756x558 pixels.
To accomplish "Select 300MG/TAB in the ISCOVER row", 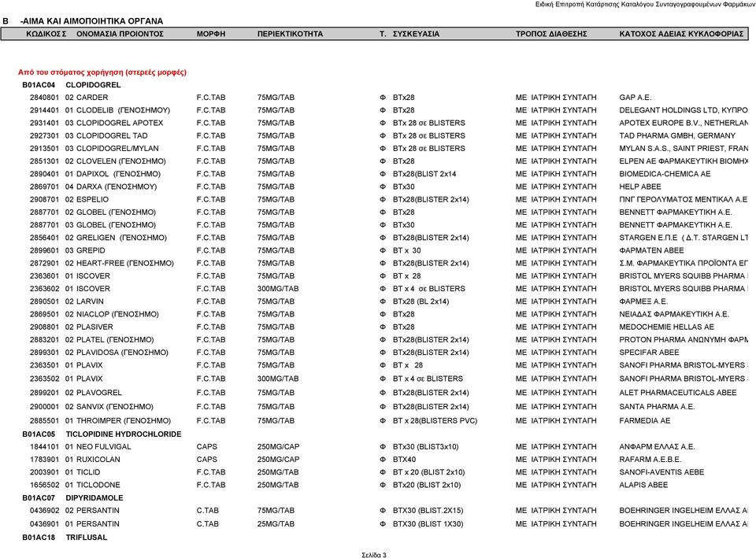I will (278, 289).
